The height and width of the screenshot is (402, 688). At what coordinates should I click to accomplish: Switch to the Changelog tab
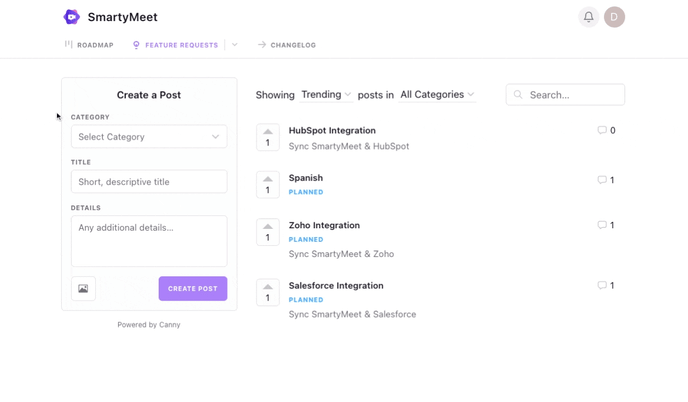[x=287, y=45]
